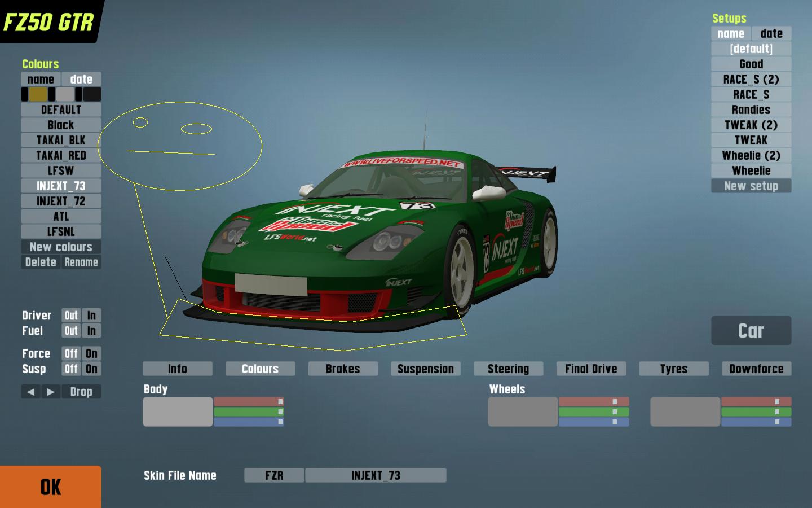Select the DEFAULT colour scheme
Screen dimensions: 812x508
[61, 110]
